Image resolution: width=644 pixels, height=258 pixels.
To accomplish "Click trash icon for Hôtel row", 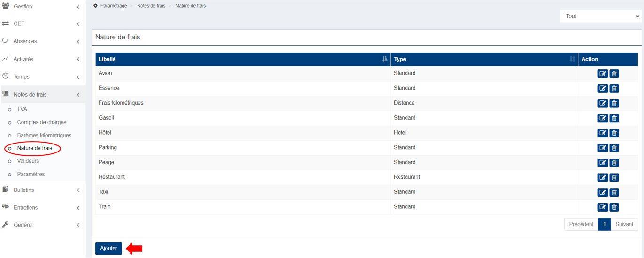I will pos(614,133).
